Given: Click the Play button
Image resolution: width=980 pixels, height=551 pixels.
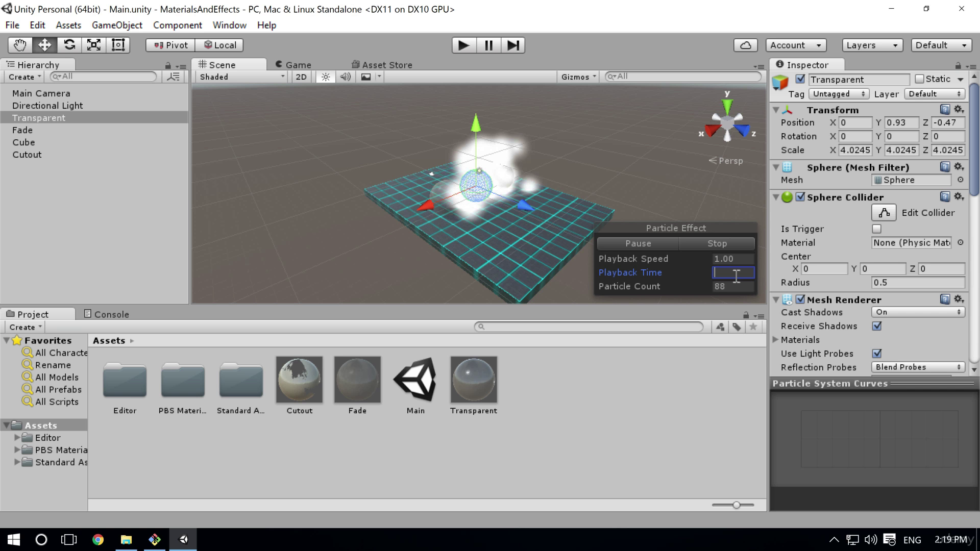Looking at the screenshot, I should click(x=464, y=45).
